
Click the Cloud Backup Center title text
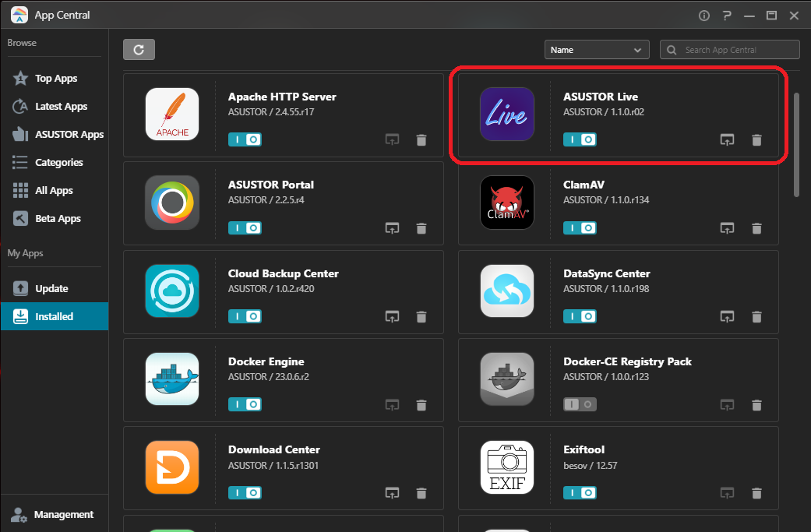284,273
